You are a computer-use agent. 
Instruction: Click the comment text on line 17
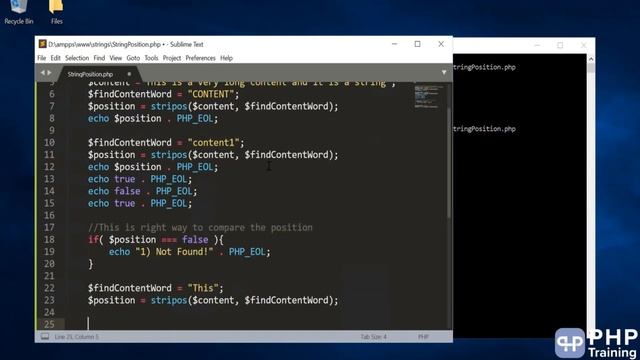tap(200, 228)
